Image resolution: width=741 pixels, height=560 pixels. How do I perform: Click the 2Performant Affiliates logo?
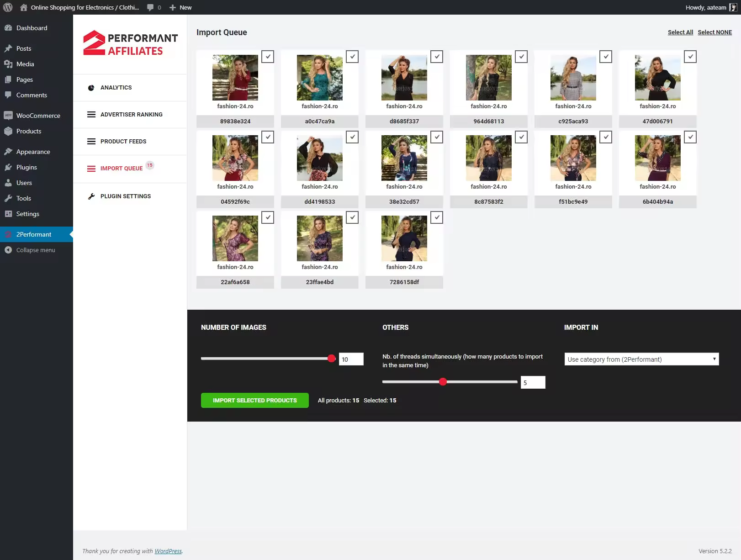[130, 43]
